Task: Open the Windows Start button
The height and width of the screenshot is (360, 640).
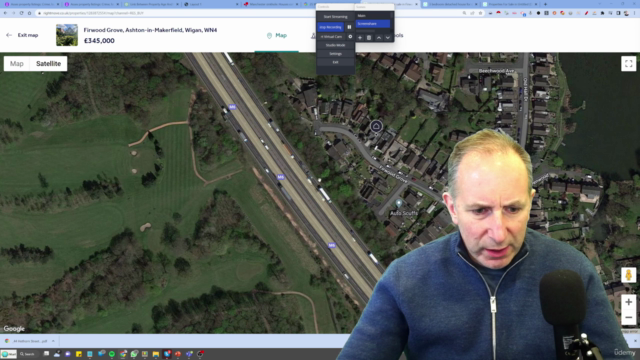Action: point(9,354)
